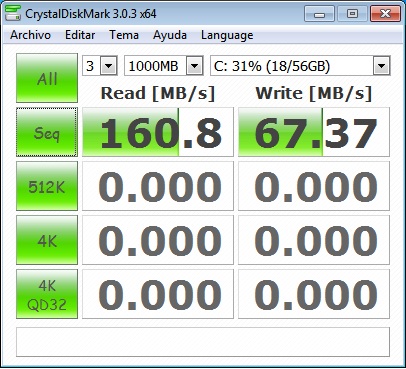This screenshot has width=406, height=369.
Task: Run the 4K random test
Action: click(x=47, y=240)
